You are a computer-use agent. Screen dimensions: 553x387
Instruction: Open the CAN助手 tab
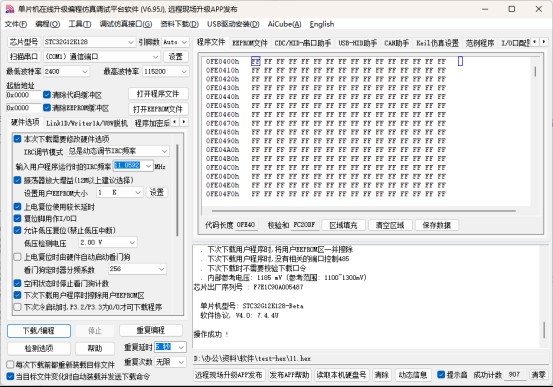(396, 43)
